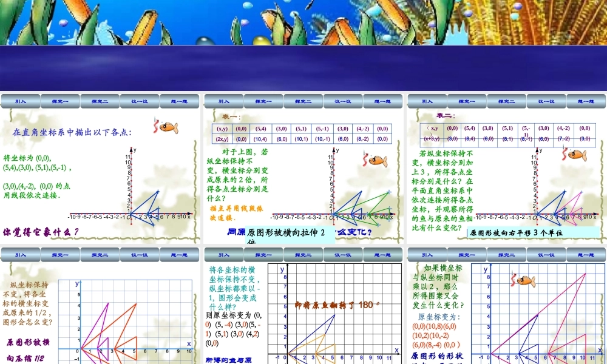Click 引入 button on the plot-points slide
This screenshot has height=364, width=607.
click(x=21, y=101)
